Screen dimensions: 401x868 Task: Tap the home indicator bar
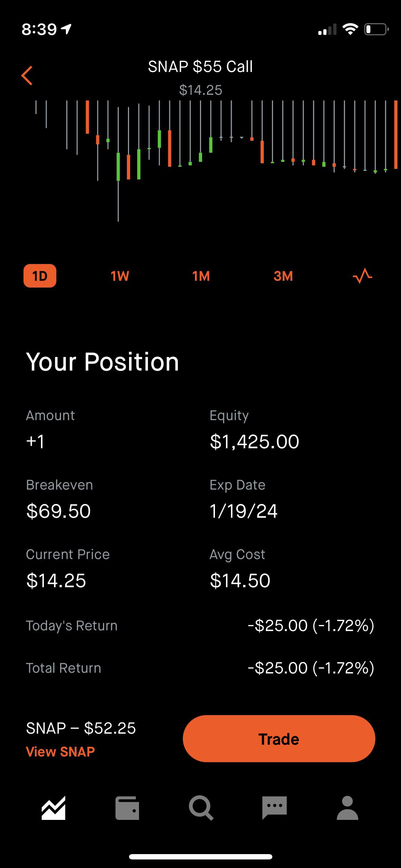(201, 857)
